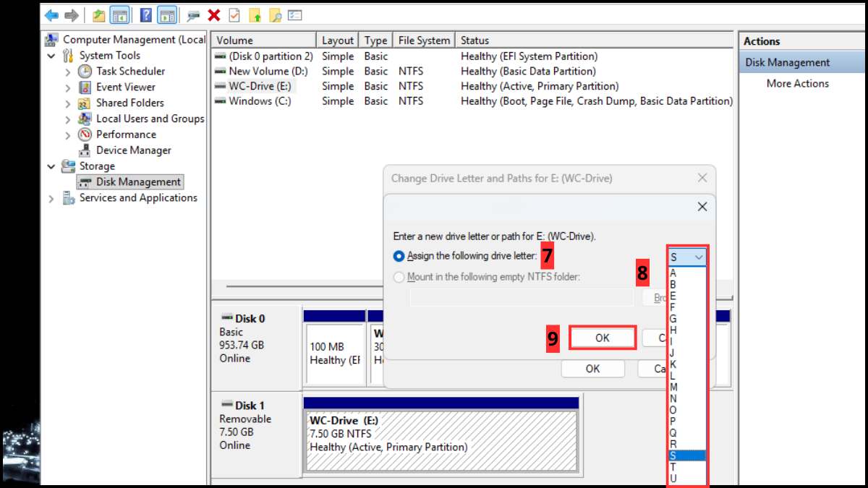Click the Browse button for NTFS folder
868x488 pixels.
[662, 297]
